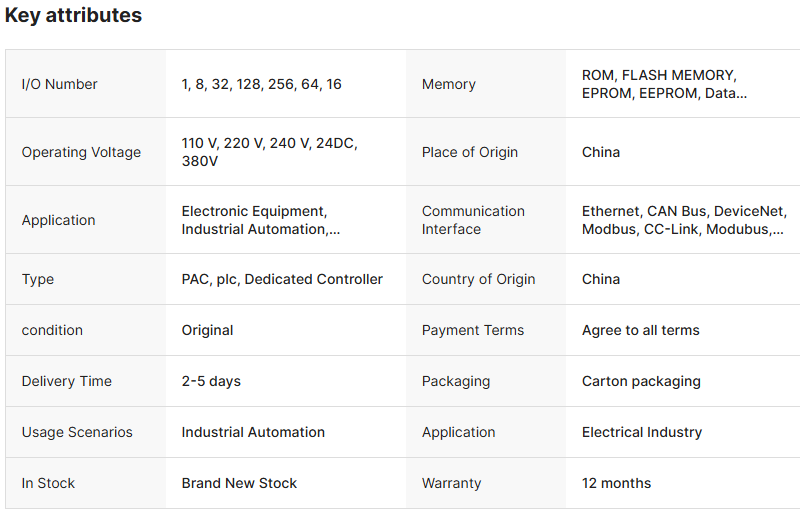Click the "Brand New Stock" value
The height and width of the screenshot is (511, 800).
pos(239,483)
